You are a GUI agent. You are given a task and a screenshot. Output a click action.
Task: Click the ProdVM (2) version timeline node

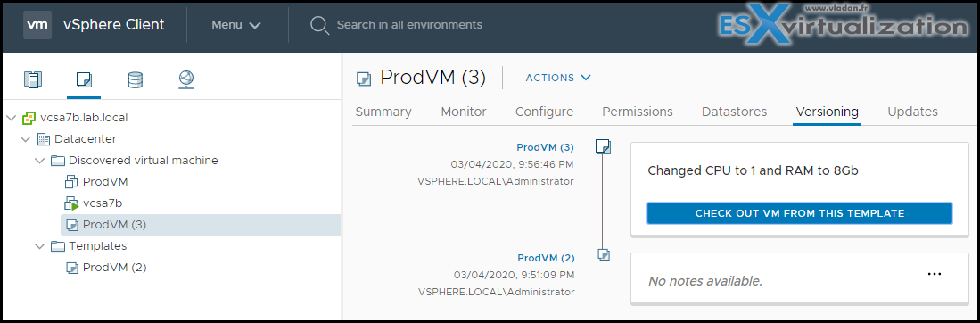point(604,254)
